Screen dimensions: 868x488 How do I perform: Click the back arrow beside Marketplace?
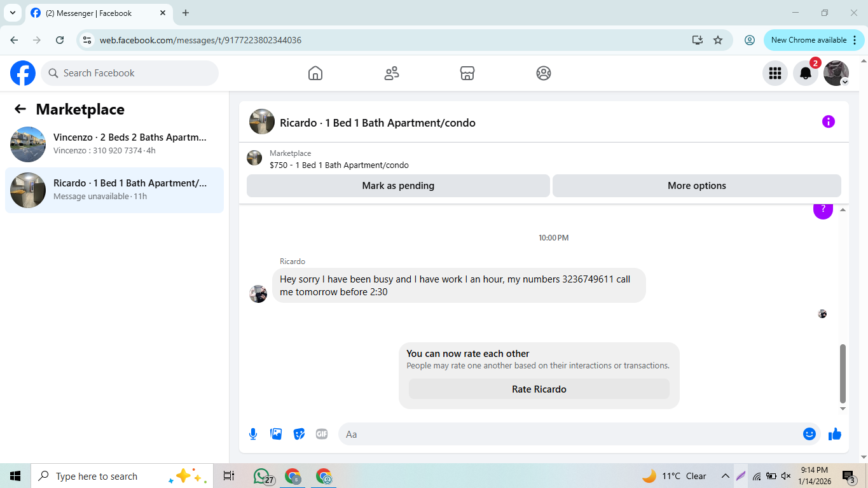[20, 109]
